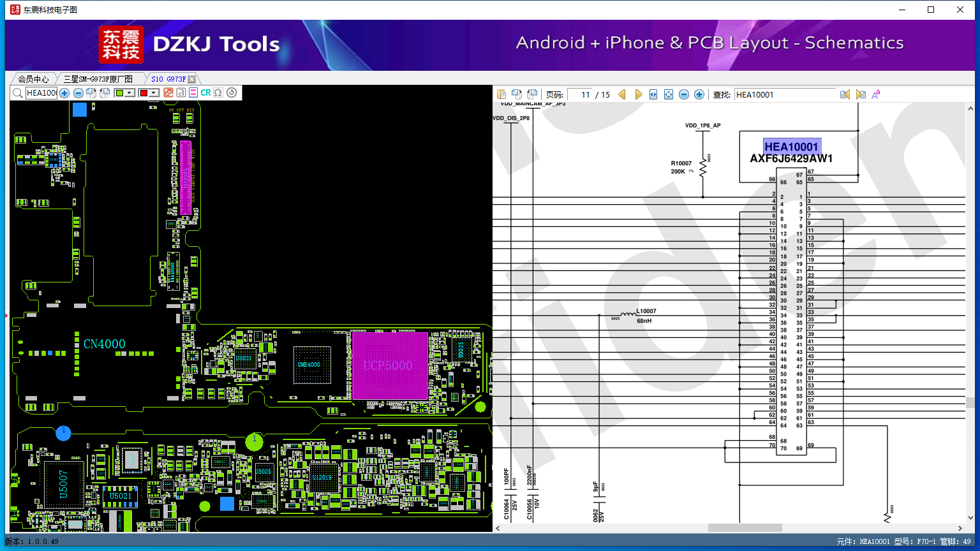980x551 pixels.
Task: Fit schematic to page width
Action: pos(653,94)
